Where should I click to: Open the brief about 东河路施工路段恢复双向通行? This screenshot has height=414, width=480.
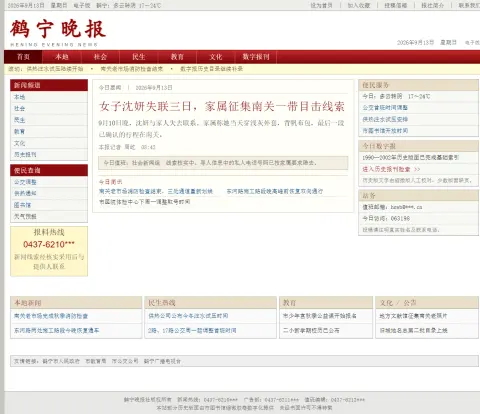click(x=275, y=191)
